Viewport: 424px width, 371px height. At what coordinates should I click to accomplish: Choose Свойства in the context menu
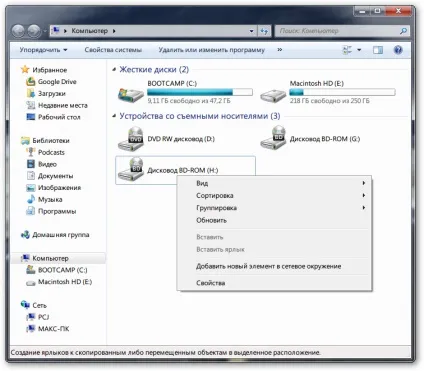[274, 283]
